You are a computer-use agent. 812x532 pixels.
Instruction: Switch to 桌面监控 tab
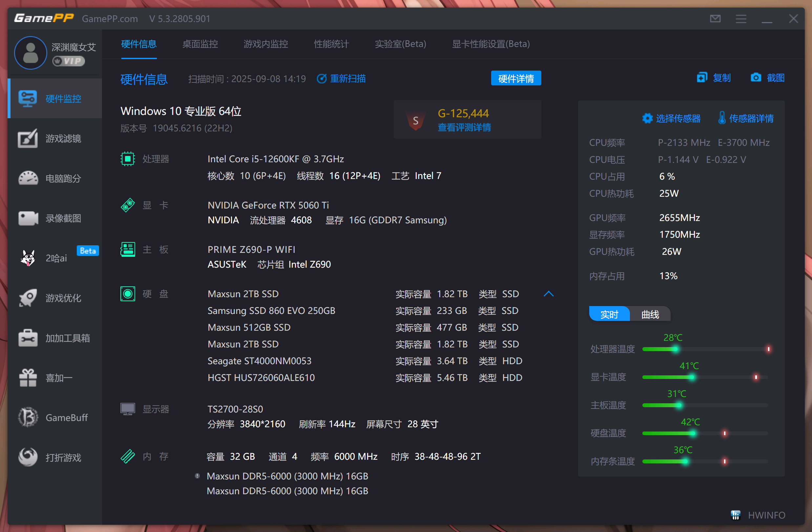(x=200, y=44)
